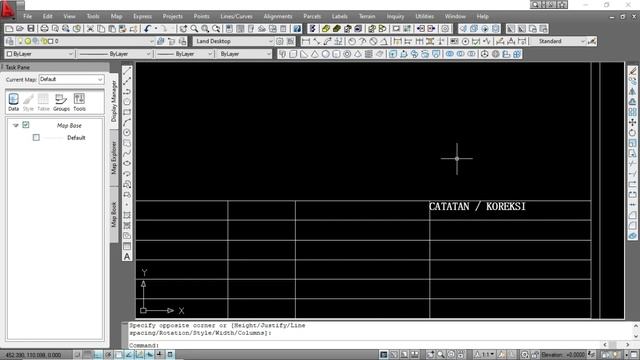Screen dimensions: 640x360
Task: Open the Terrain menu
Action: (x=367, y=16)
